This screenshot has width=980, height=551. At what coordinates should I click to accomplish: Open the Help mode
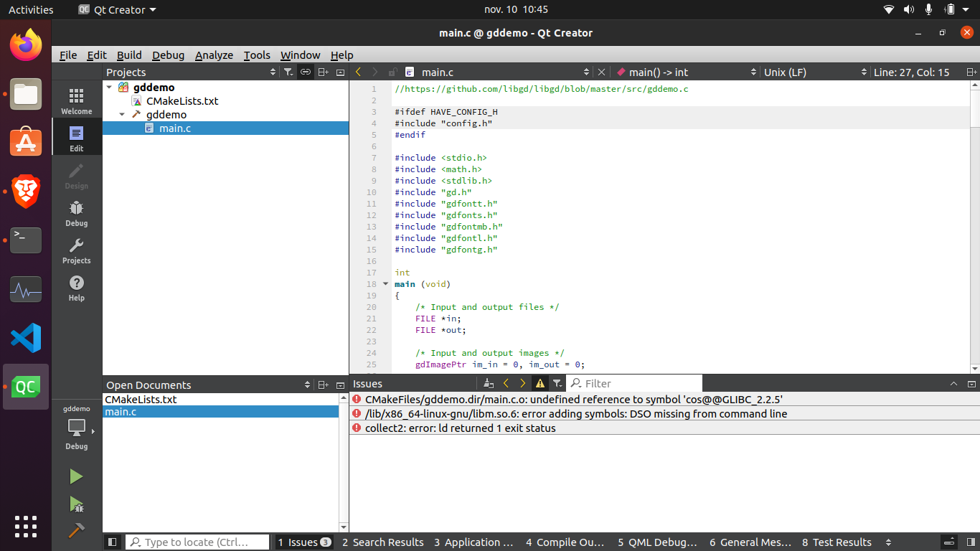point(76,288)
